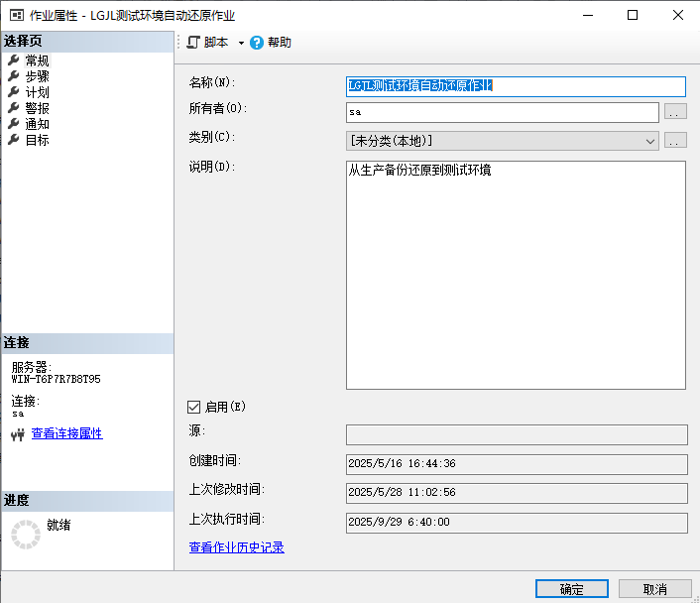Toggle the 启用(E) checkbox
This screenshot has height=603, width=700.
193,407
